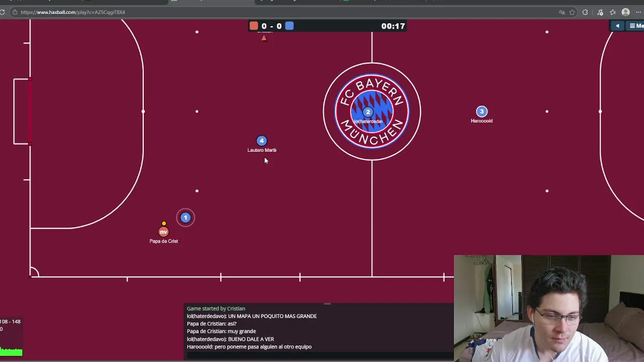Viewport: 644px width, 362px height.
Task: Click blue player number 4 Lautaro
Action: (261, 141)
